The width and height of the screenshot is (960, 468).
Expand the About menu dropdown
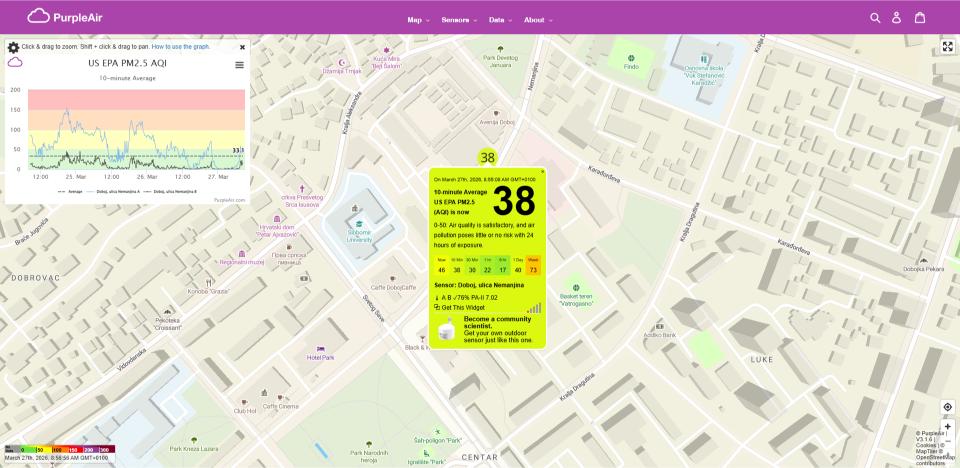[538, 20]
